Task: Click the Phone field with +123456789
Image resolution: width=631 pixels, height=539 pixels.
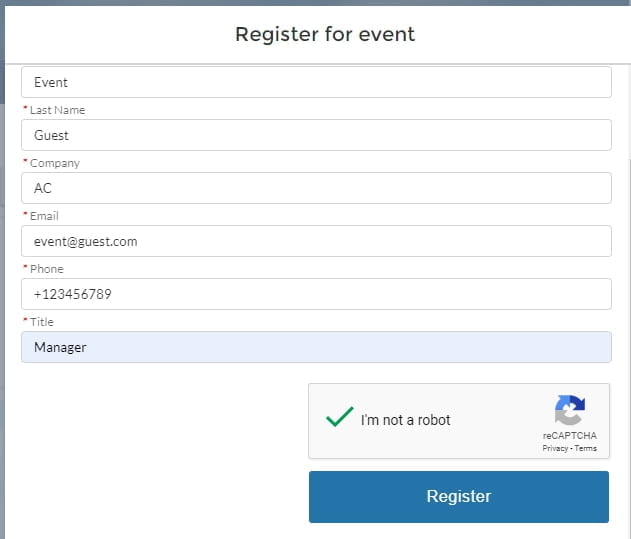Action: 316,294
